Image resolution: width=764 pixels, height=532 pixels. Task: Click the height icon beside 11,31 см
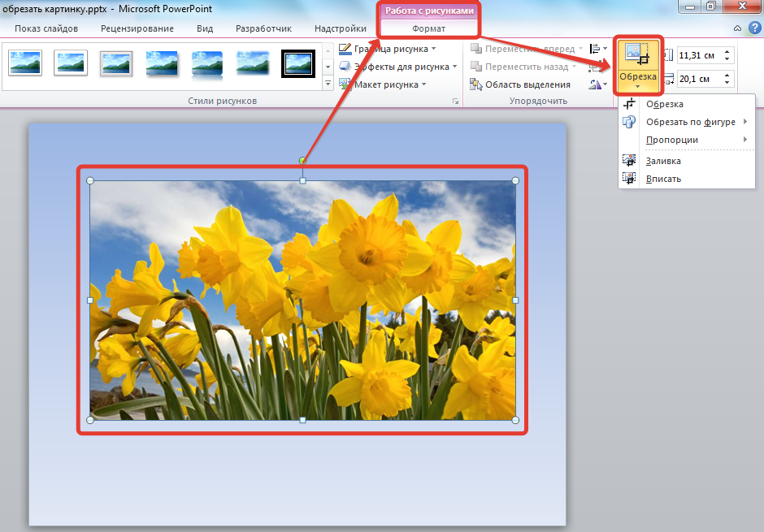(x=670, y=55)
